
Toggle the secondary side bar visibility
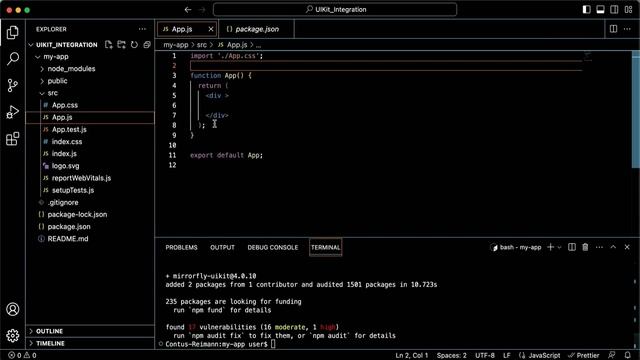[x=614, y=9]
